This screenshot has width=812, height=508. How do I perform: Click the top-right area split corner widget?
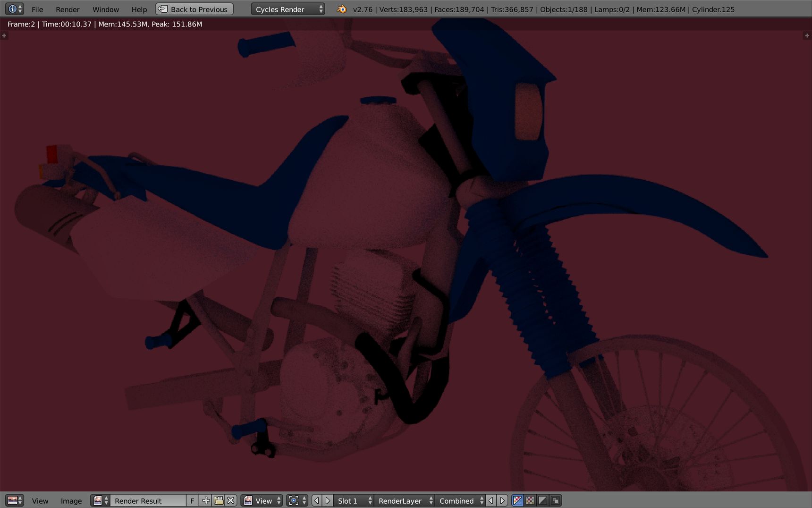pos(807,35)
